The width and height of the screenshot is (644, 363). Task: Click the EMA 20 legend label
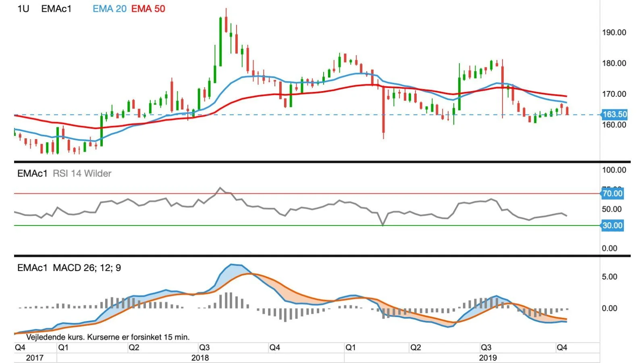pyautogui.click(x=109, y=9)
